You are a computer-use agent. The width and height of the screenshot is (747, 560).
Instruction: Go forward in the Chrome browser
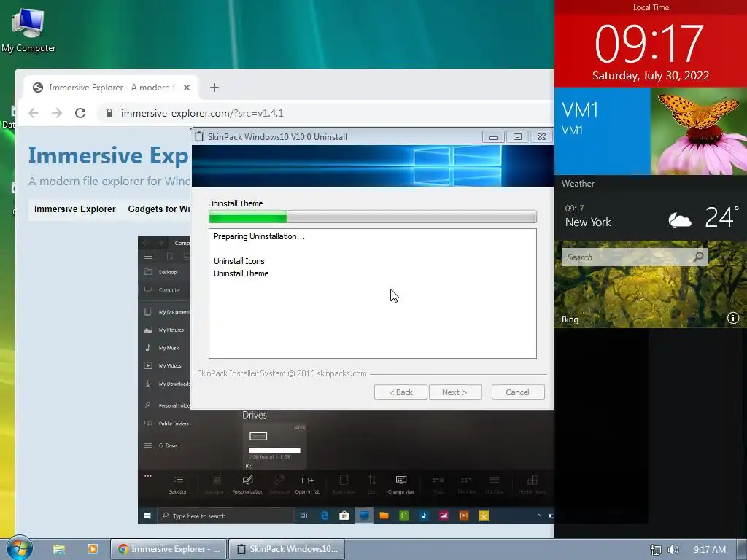click(57, 113)
